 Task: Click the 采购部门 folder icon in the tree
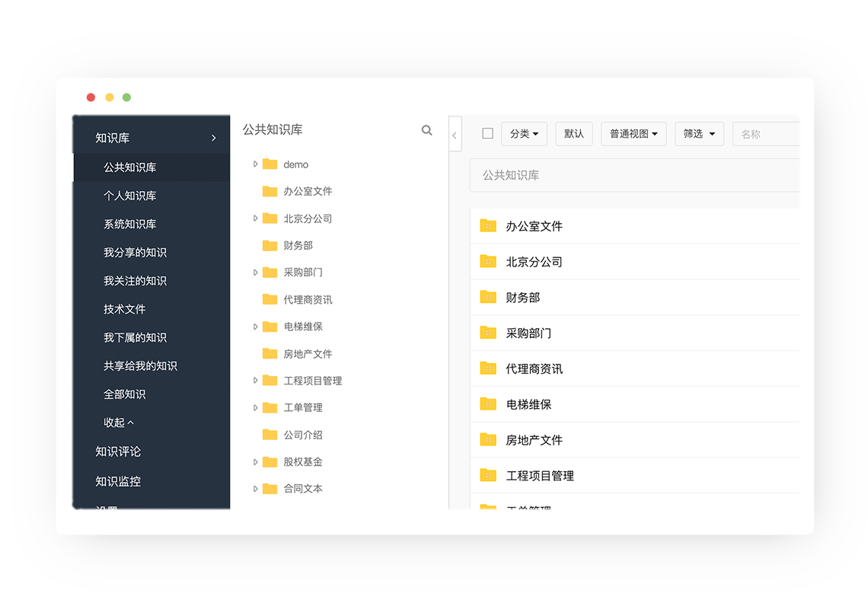[x=270, y=273]
